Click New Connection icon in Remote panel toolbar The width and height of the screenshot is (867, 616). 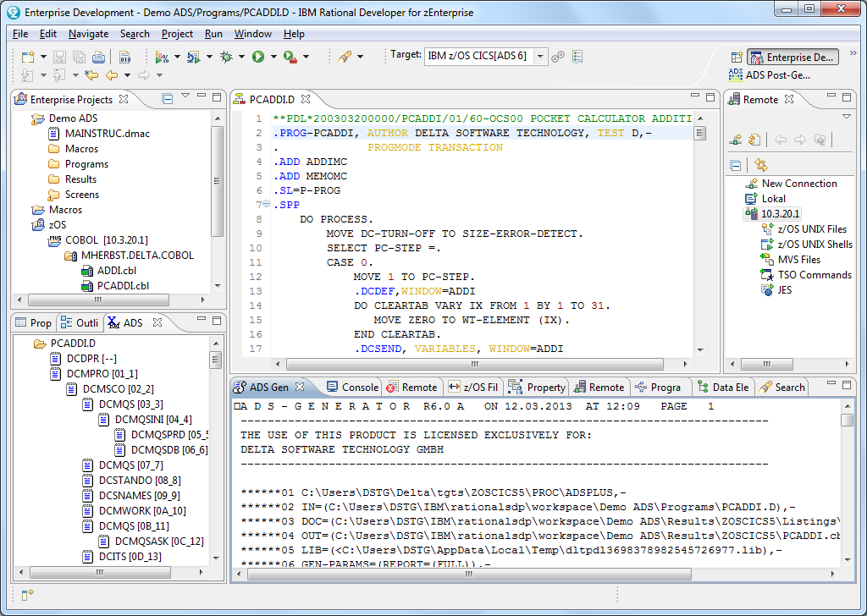coord(736,140)
